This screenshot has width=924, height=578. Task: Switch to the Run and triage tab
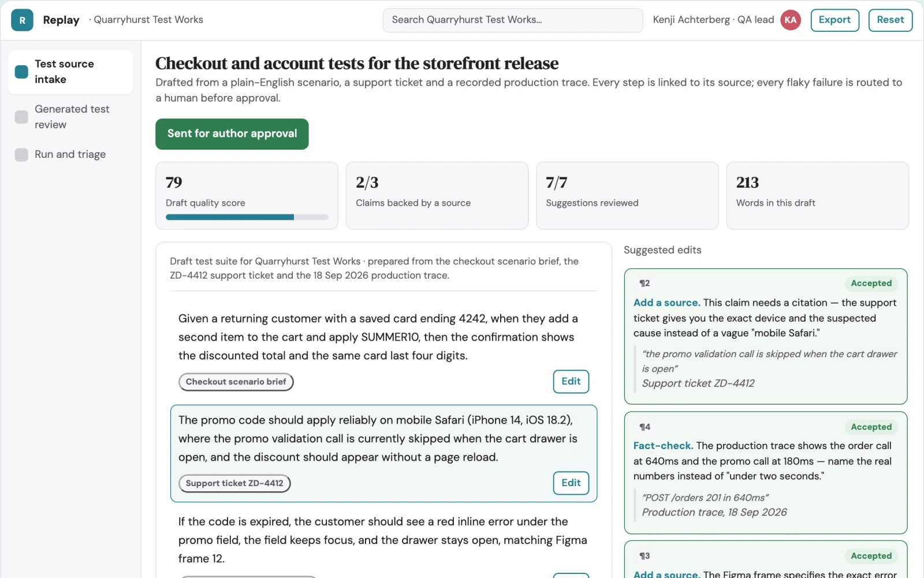[x=71, y=154]
